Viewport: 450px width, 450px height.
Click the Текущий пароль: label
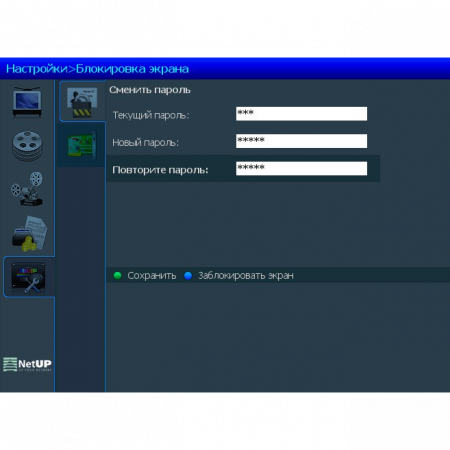pos(151,115)
